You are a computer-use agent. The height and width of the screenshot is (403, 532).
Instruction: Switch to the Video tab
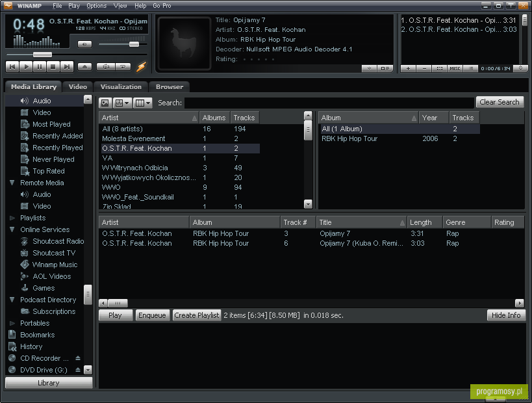(x=78, y=87)
